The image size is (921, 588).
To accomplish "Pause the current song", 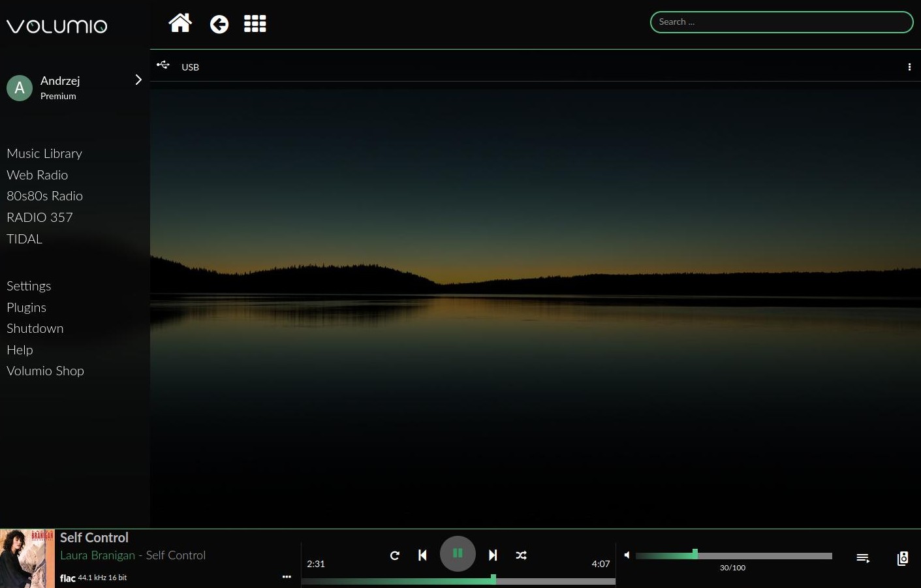I will [458, 553].
